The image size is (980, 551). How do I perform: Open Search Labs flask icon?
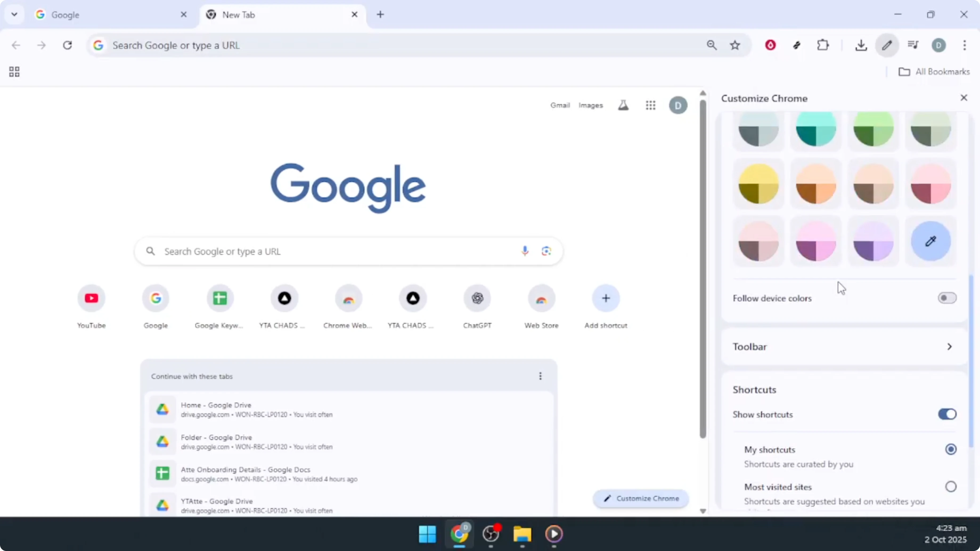point(623,105)
